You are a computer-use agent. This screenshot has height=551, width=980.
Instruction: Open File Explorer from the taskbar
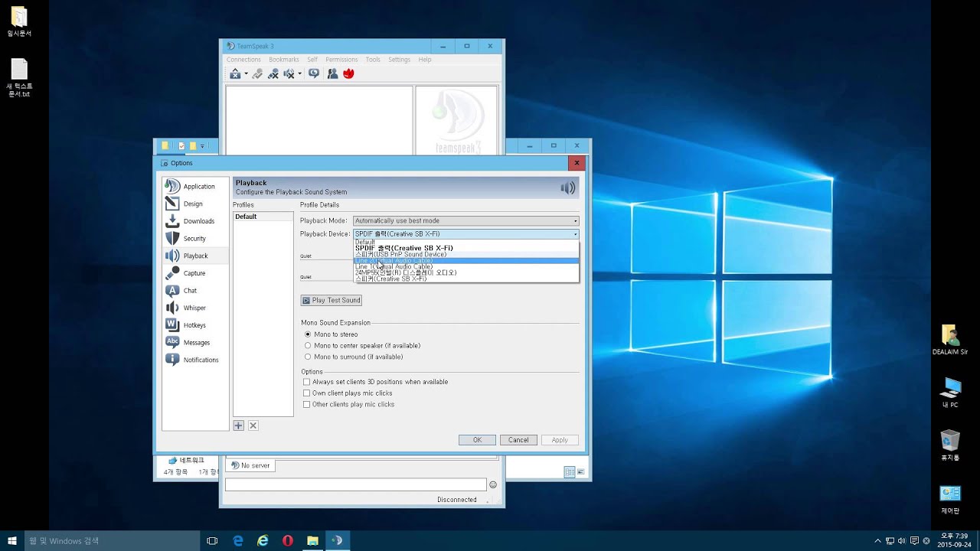coord(312,541)
